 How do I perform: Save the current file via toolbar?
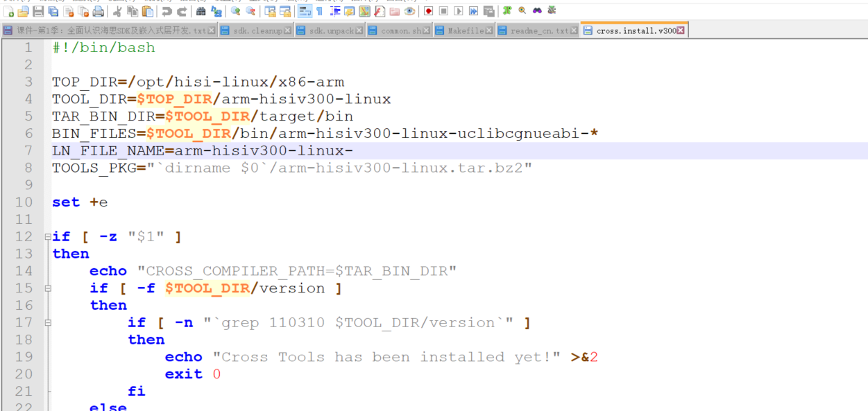[x=38, y=11]
